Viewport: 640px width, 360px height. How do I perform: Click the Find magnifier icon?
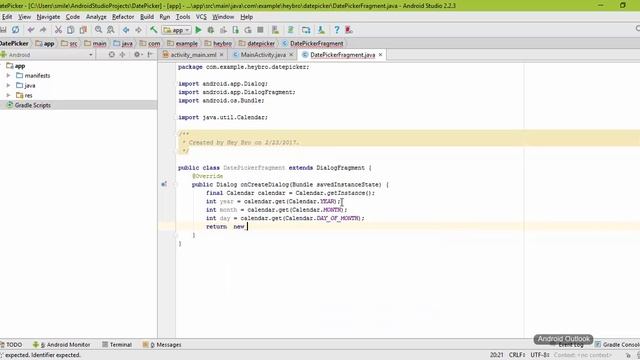98,30
